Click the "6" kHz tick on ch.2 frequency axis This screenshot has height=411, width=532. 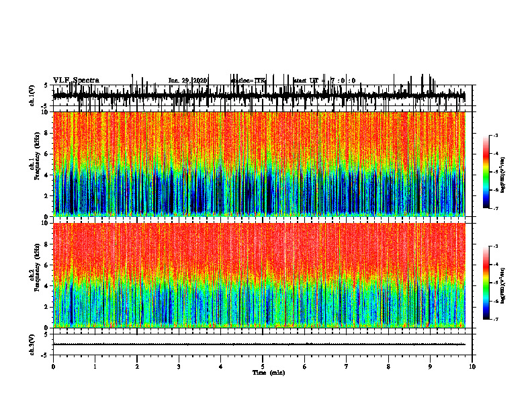[x=47, y=265]
